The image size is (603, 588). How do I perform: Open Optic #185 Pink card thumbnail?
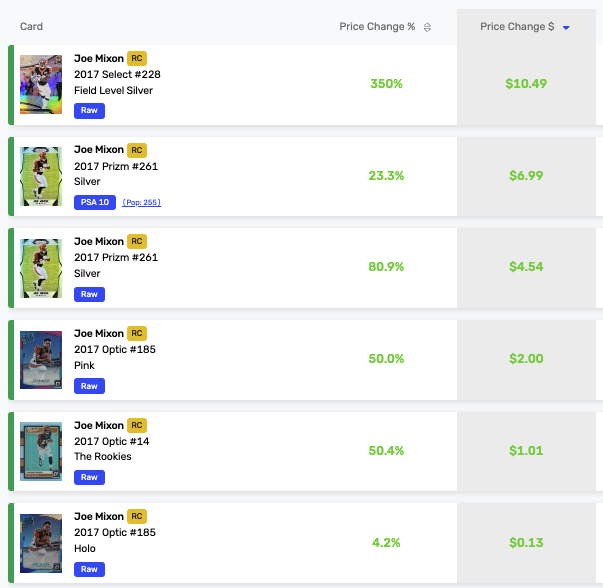(x=41, y=360)
